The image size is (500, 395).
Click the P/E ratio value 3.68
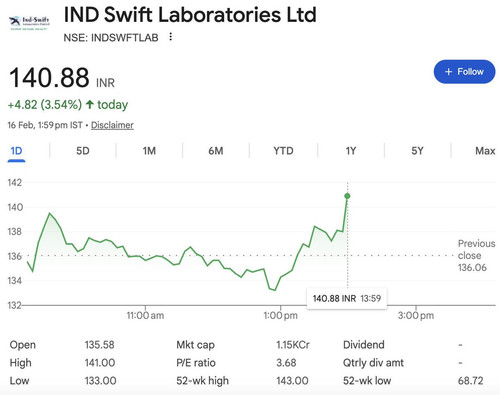click(x=286, y=363)
